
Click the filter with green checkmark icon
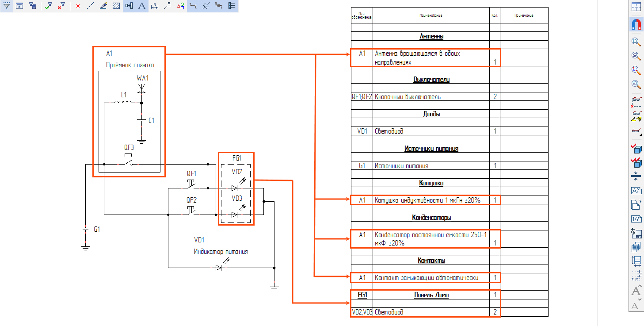49,6
